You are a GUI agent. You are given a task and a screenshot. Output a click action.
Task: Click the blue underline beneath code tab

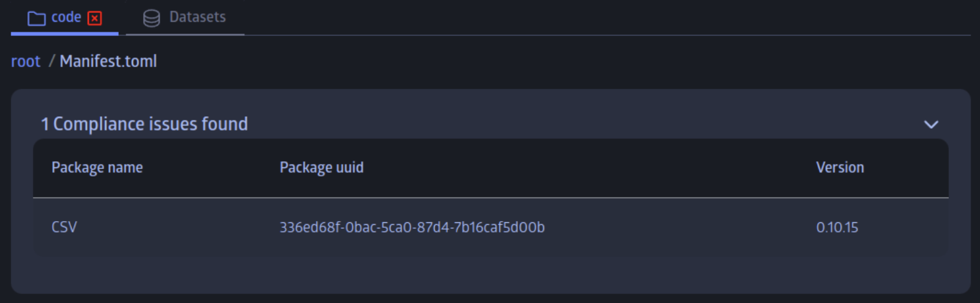coord(65,34)
